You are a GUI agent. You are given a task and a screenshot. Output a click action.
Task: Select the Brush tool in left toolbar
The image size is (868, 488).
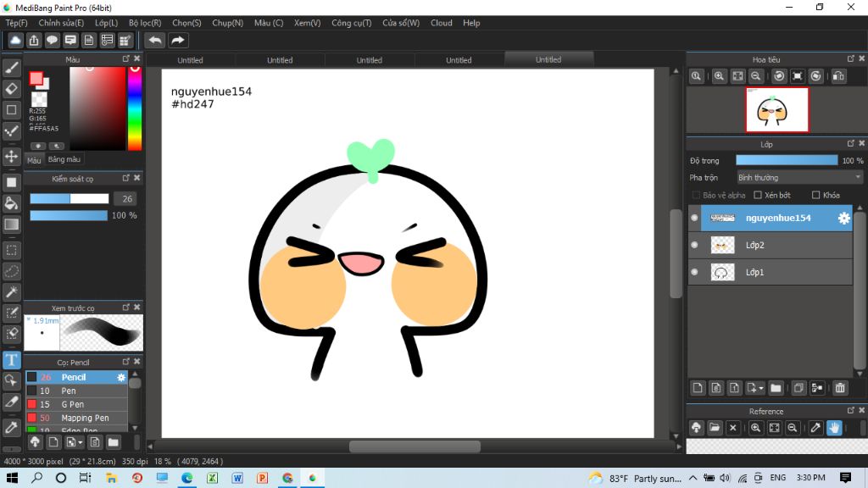[12, 68]
